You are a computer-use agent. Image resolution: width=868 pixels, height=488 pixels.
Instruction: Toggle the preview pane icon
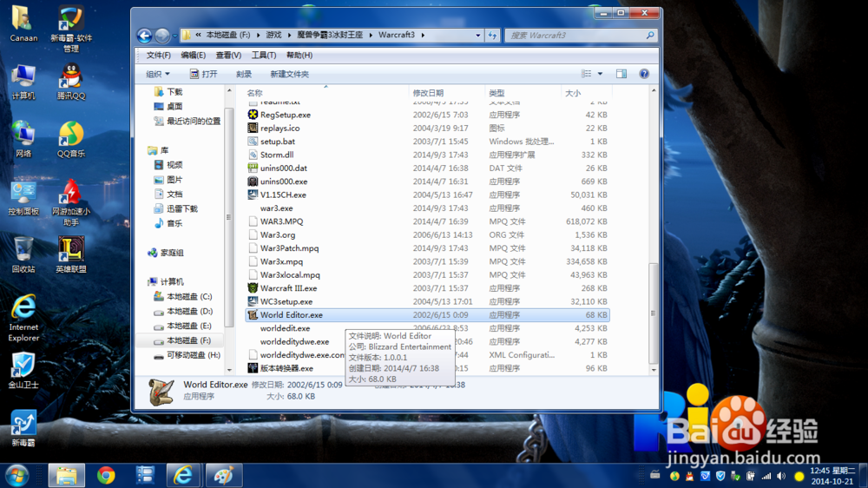[x=621, y=74]
